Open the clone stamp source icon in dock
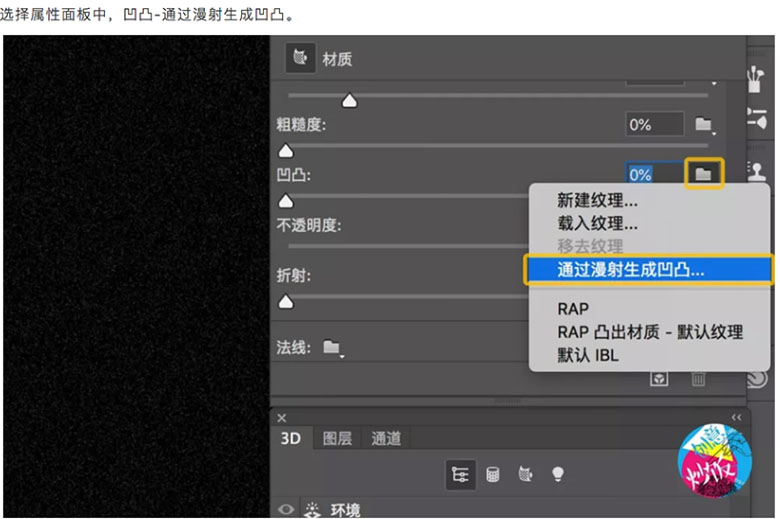Image resolution: width=780 pixels, height=519 pixels. click(757, 172)
